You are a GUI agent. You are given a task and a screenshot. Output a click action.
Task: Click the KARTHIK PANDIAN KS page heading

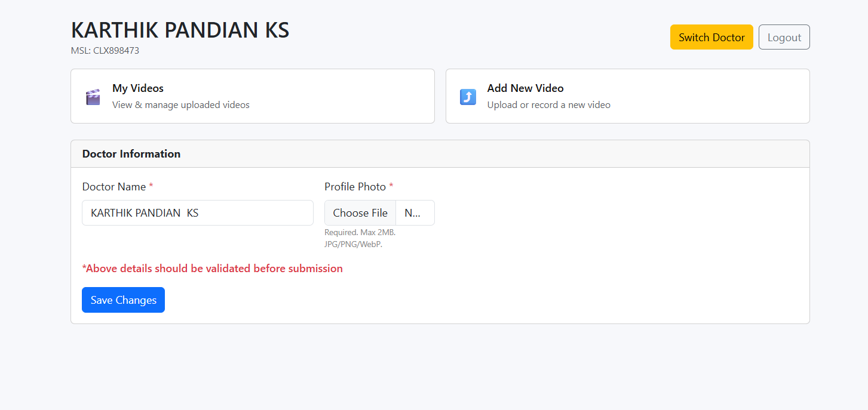180,30
